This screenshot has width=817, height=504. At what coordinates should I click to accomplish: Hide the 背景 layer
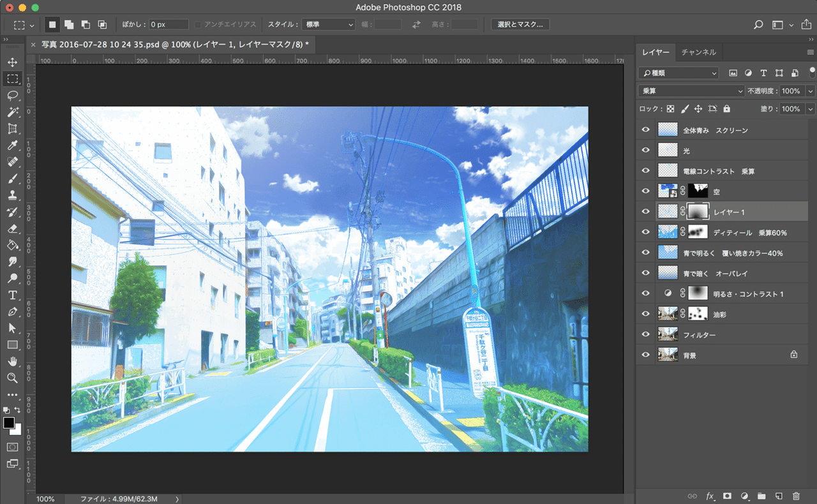pos(646,355)
